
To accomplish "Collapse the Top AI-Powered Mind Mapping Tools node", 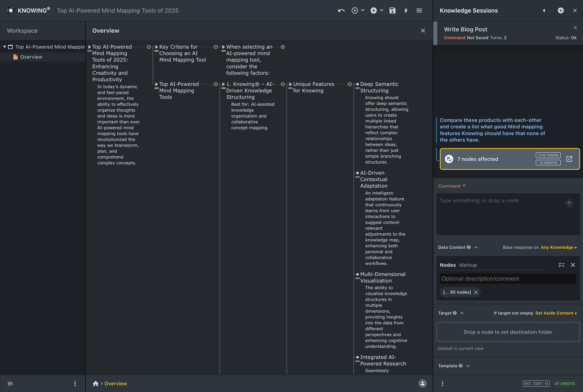I will 216,84.
